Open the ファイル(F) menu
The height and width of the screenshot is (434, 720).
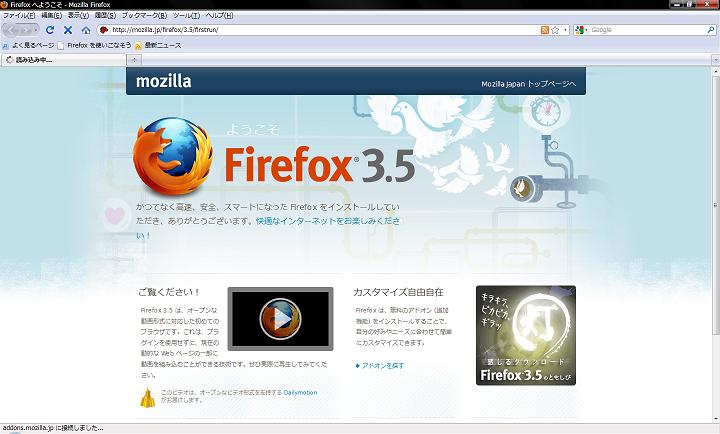pyautogui.click(x=19, y=15)
